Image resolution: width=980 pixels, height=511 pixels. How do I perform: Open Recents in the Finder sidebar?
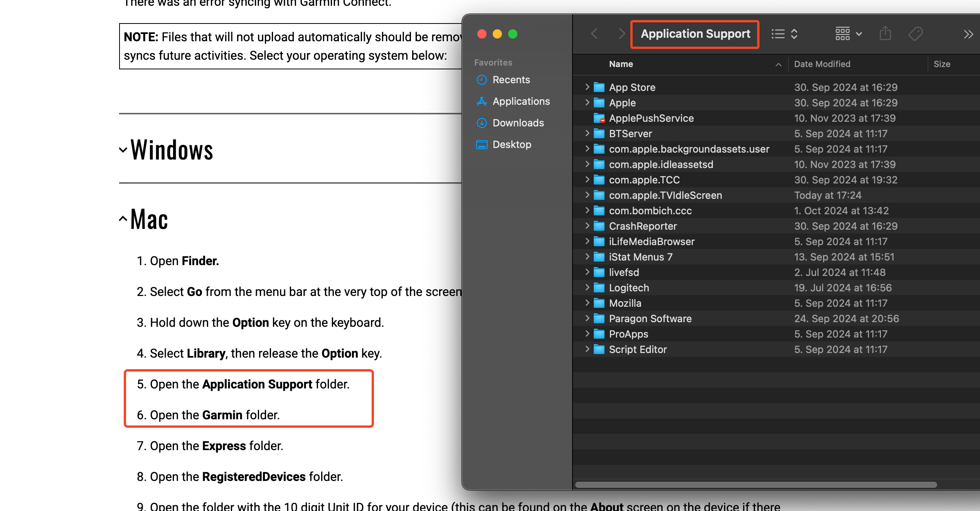(x=511, y=80)
